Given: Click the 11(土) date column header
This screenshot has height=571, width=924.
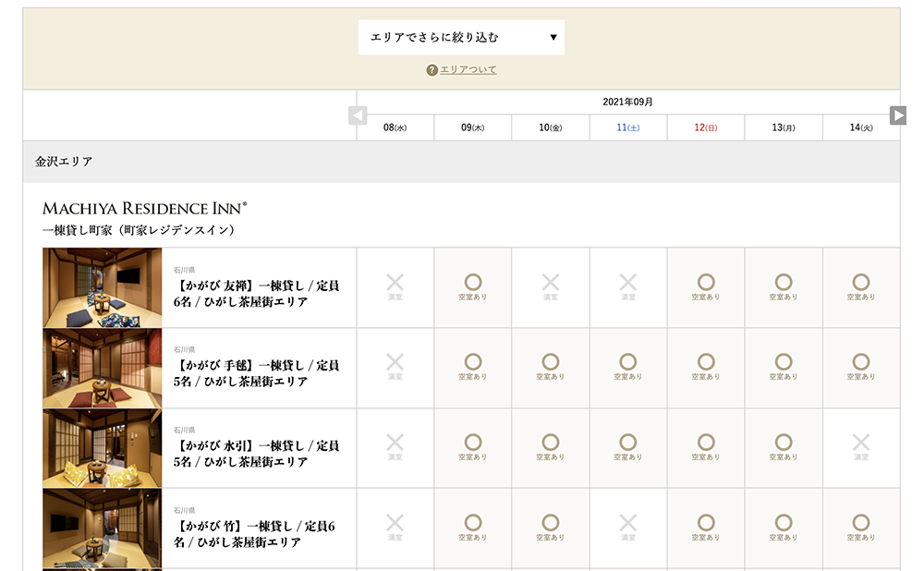Looking at the screenshot, I should (x=628, y=128).
